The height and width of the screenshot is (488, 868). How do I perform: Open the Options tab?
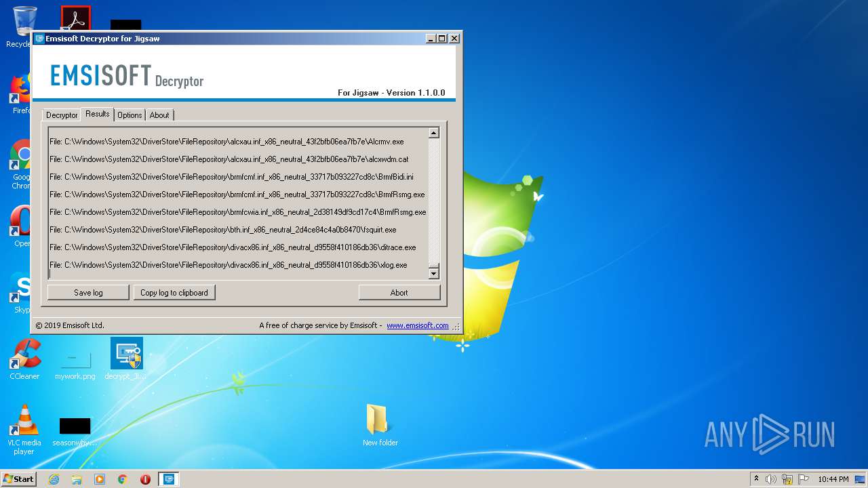130,115
